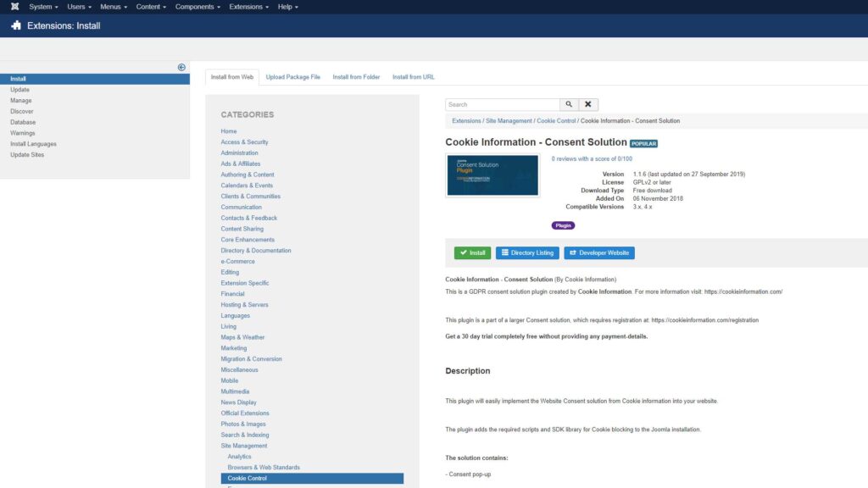Open the Editing category
Image resolution: width=868 pixels, height=488 pixels.
tap(230, 272)
